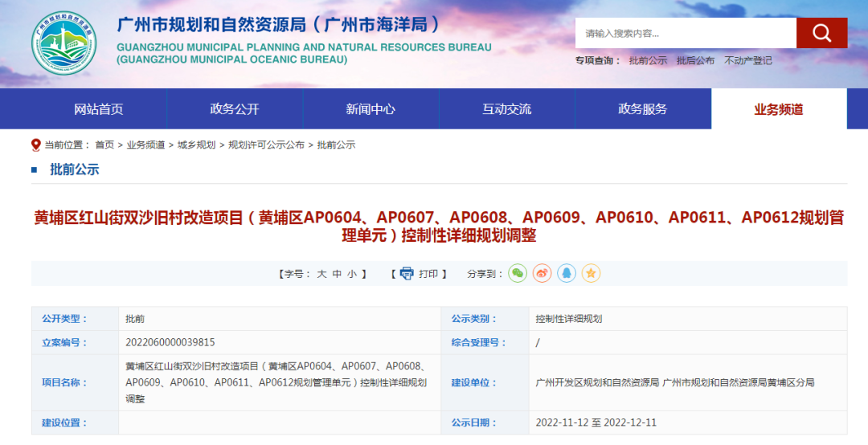Set font size to large (大)
This screenshot has width=868, height=445.
pyautogui.click(x=321, y=274)
